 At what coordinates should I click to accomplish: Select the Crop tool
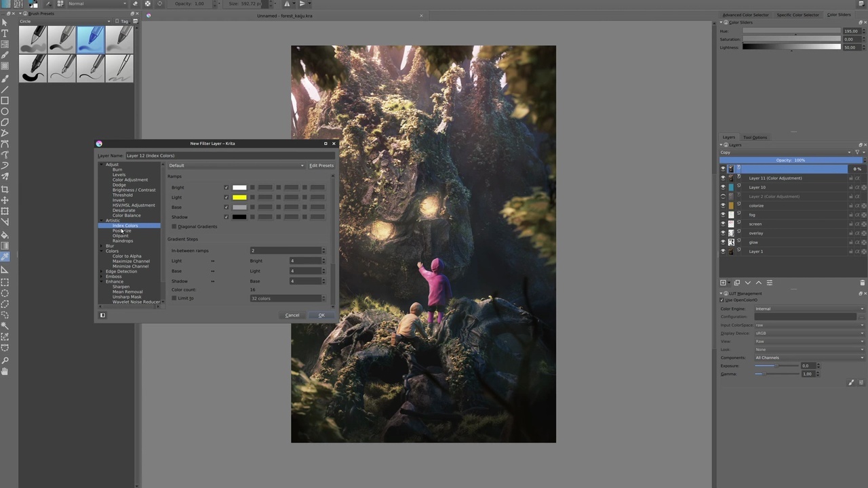(x=5, y=189)
